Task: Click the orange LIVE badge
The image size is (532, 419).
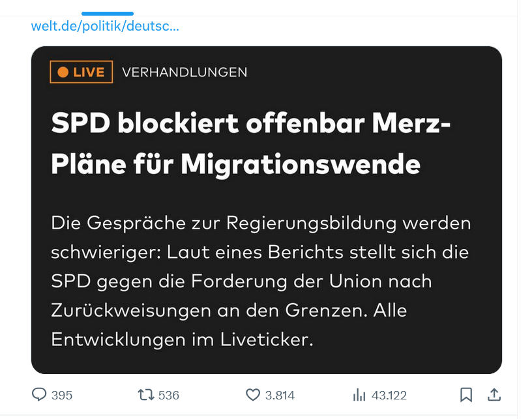Action: click(81, 72)
